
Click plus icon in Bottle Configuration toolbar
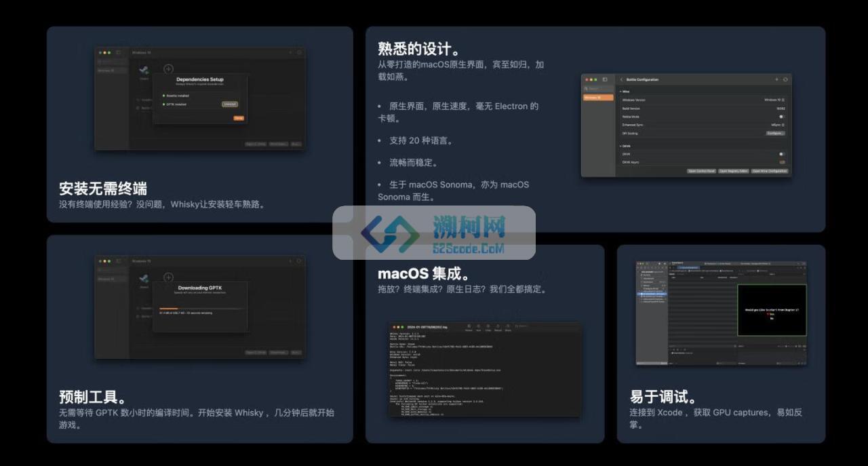[776, 79]
